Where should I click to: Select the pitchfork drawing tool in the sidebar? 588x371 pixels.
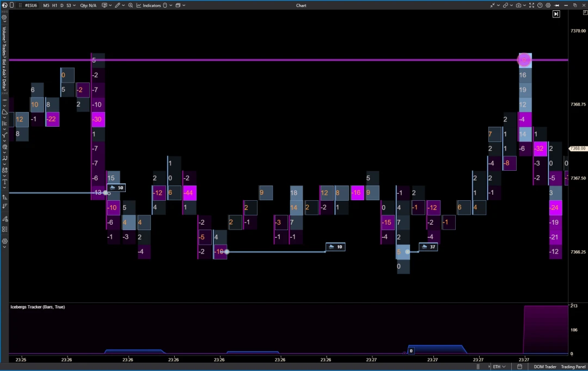point(4,135)
